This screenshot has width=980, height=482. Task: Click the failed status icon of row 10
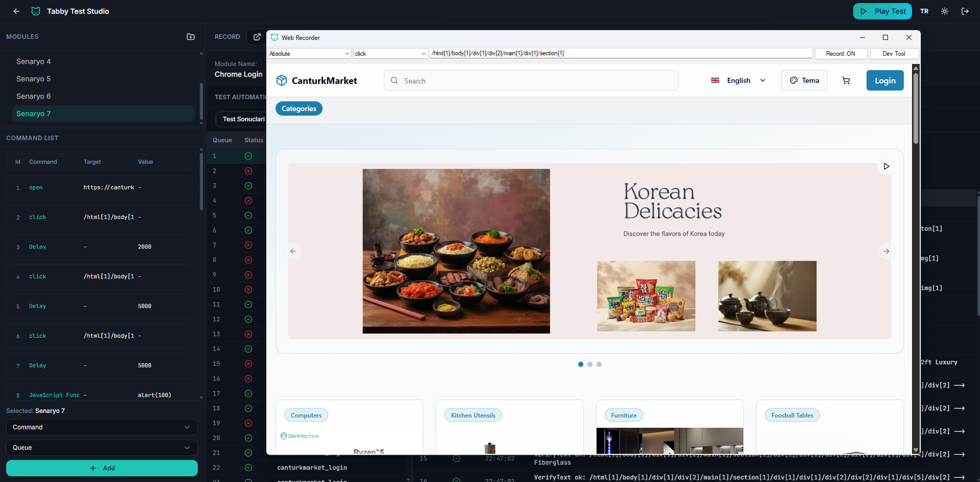pyautogui.click(x=248, y=290)
